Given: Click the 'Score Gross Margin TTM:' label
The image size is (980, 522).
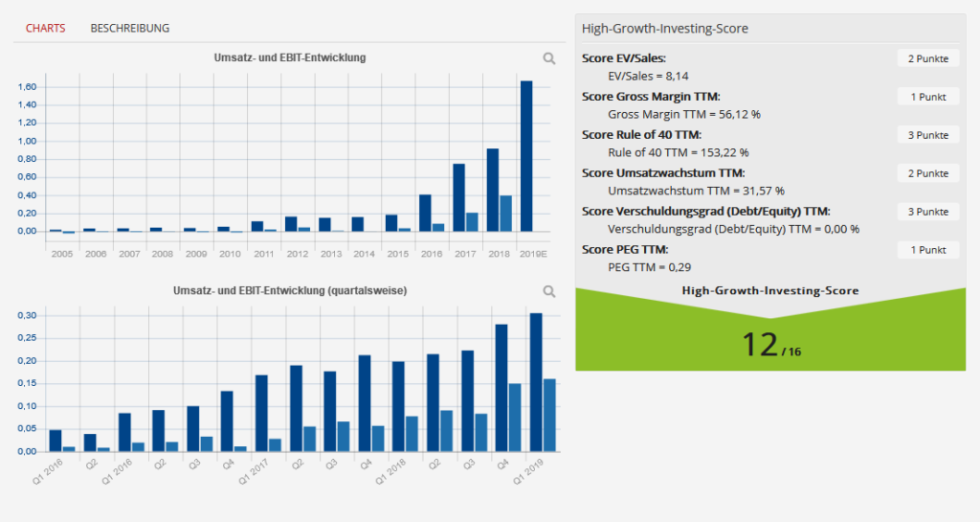Looking at the screenshot, I should tap(651, 97).
